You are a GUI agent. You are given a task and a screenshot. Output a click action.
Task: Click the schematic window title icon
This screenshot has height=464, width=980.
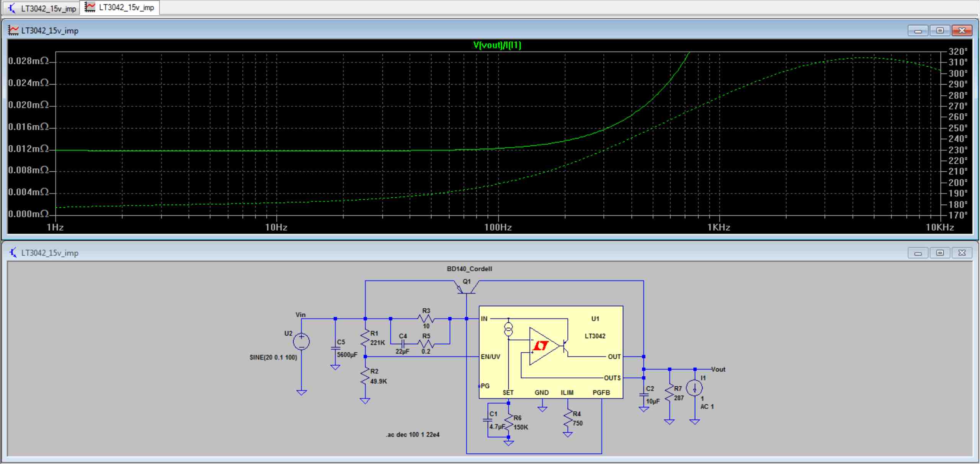13,252
